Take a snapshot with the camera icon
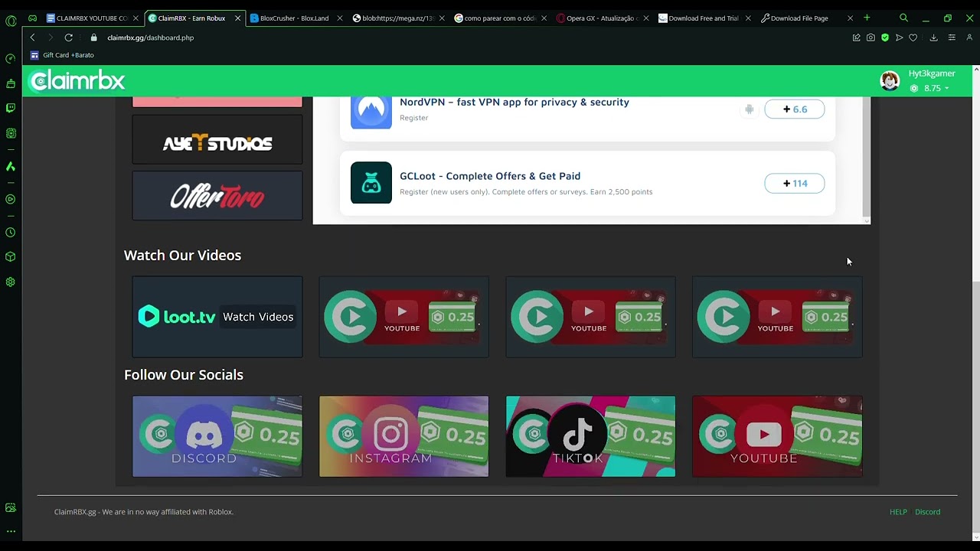 click(x=871, y=37)
